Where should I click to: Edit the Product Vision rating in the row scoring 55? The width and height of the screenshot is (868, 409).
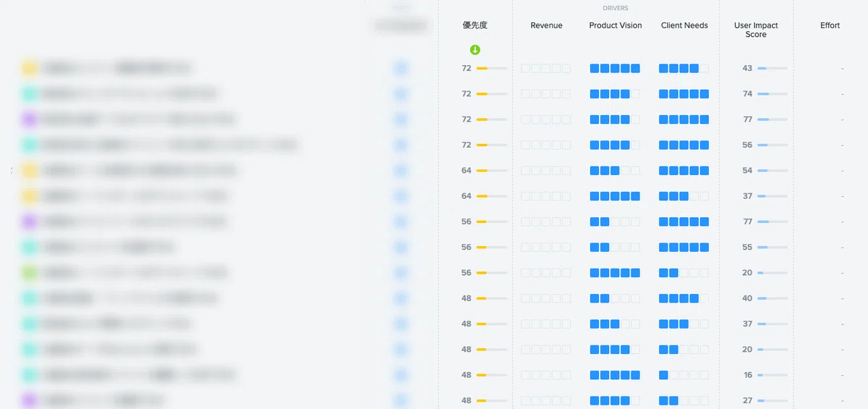(615, 248)
